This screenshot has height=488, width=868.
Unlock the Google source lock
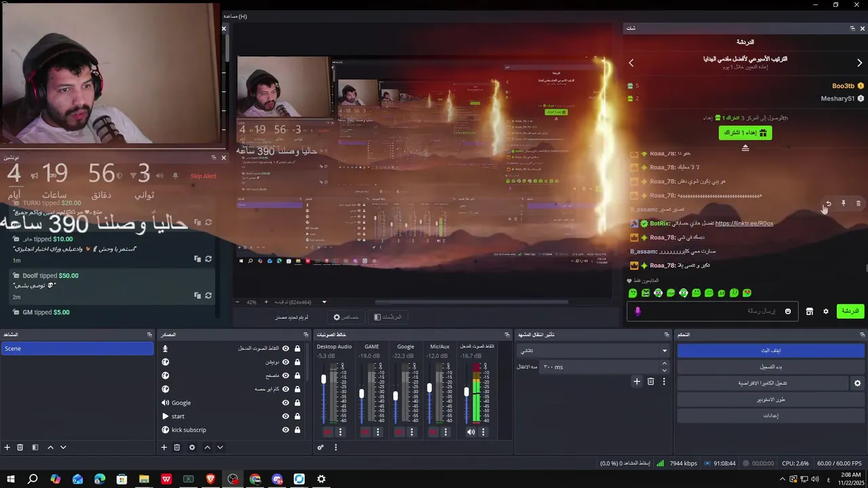pos(297,403)
